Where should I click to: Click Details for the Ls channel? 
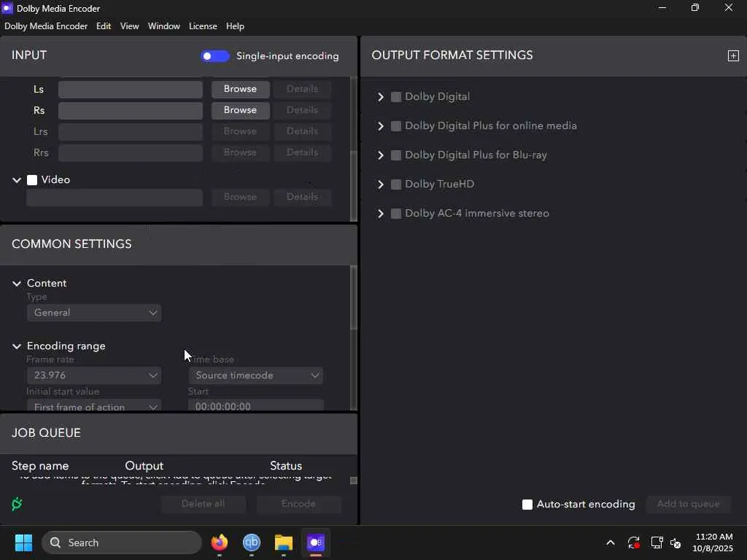[302, 89]
